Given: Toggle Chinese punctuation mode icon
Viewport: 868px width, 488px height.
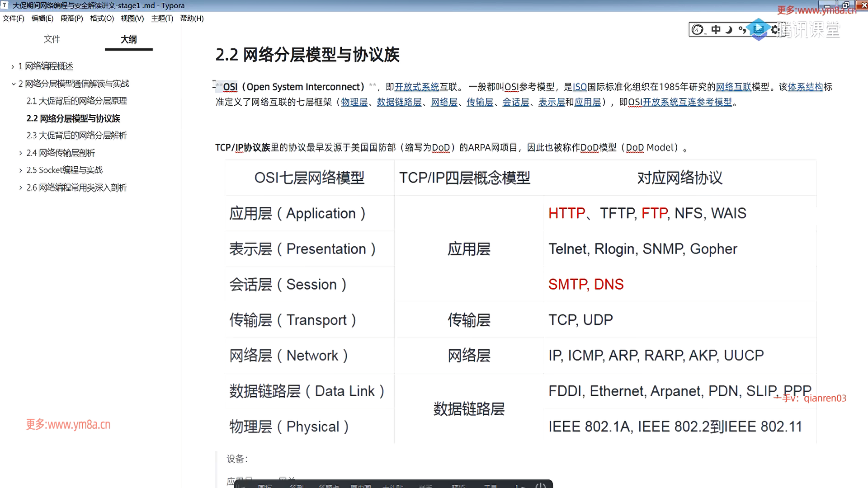Looking at the screenshot, I should coord(742,30).
